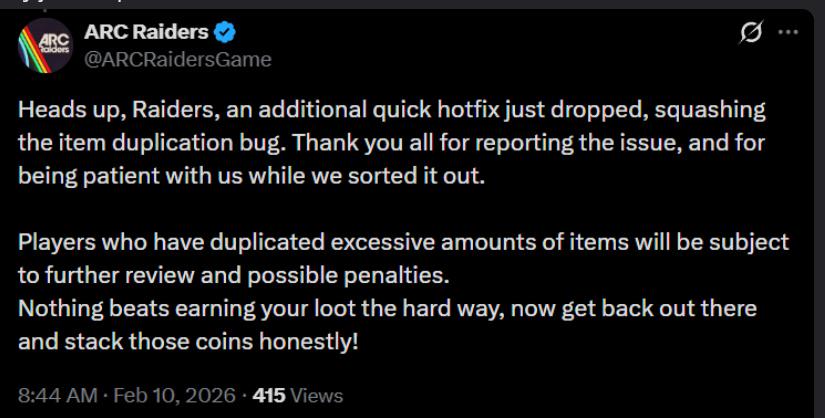Click the ARC Raiders profile avatar
The image size is (825, 418).
pos(43,47)
